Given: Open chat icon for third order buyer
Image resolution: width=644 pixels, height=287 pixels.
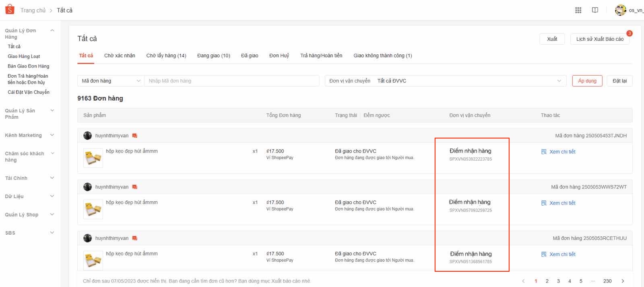Looking at the screenshot, I should (135, 238).
